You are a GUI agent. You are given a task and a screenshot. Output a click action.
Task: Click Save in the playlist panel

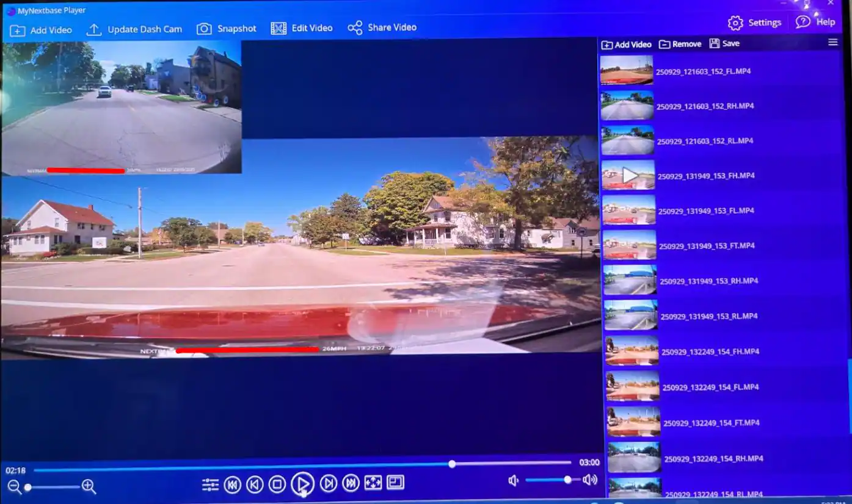[x=724, y=43]
